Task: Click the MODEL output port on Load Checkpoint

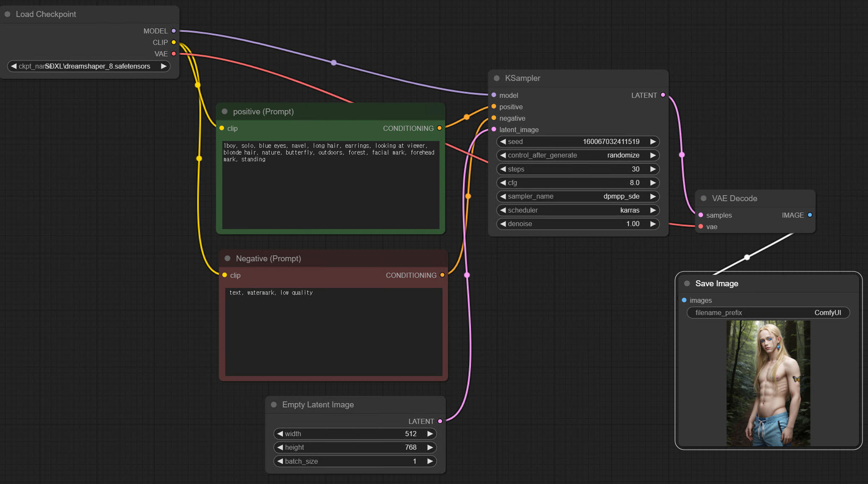Action: 174,31
